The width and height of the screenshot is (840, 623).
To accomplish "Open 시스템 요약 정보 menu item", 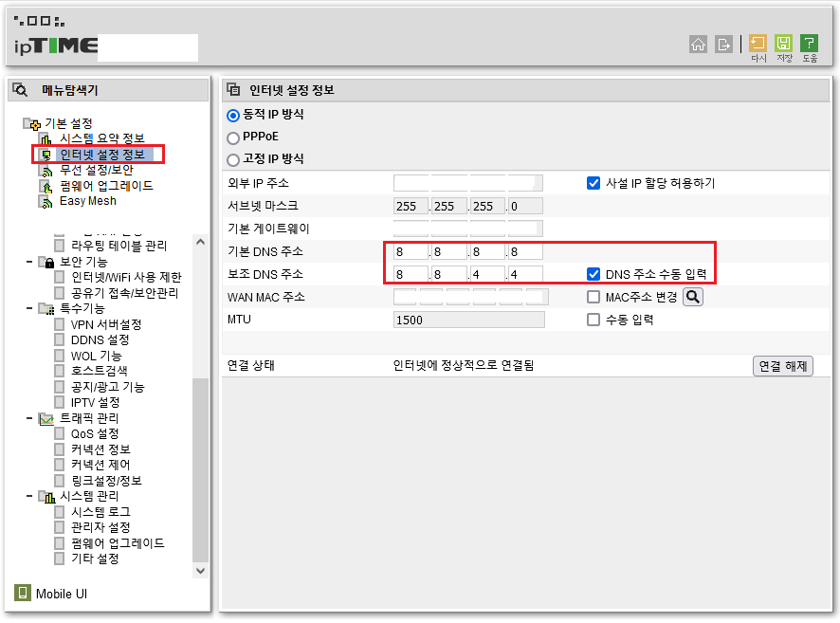I will (102, 138).
